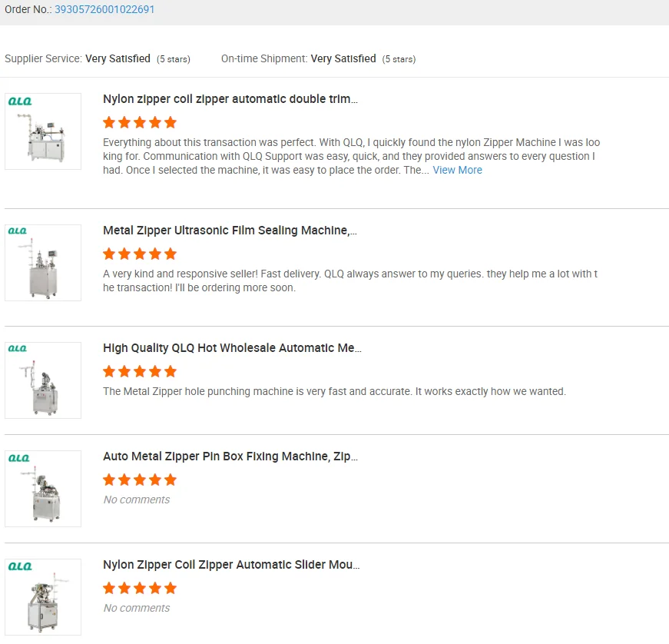Open High Quality QLQ machine thumbnail

43,380
